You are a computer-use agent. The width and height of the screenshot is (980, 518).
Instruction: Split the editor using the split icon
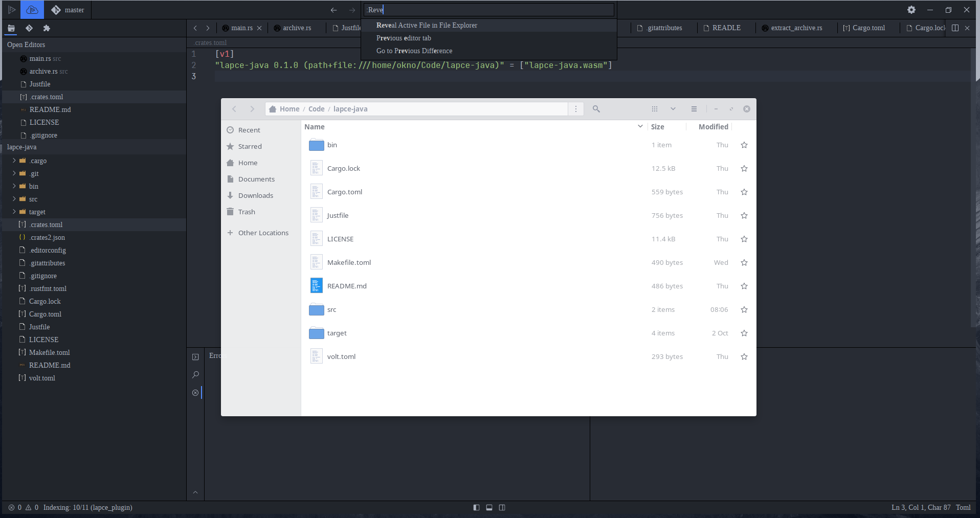[x=956, y=28]
